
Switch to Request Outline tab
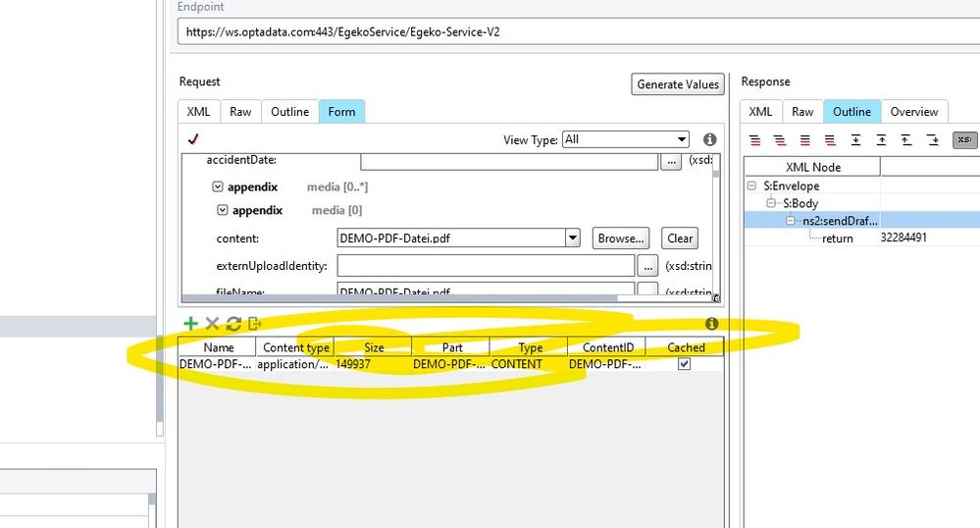[290, 111]
